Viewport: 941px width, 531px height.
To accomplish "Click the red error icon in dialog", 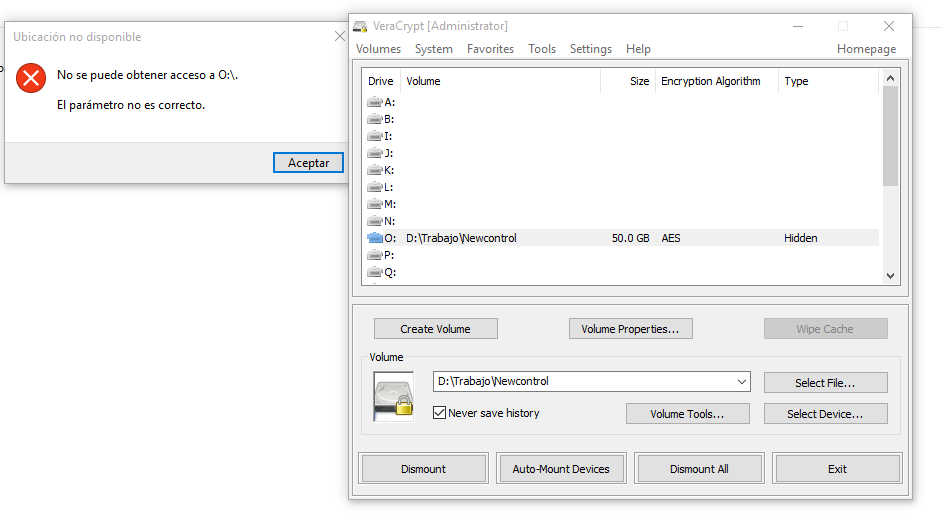I will point(31,78).
